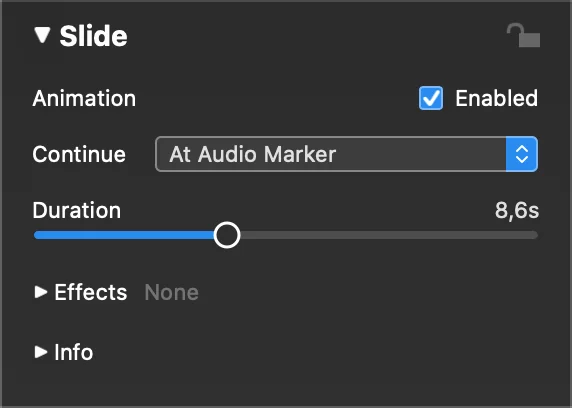This screenshot has width=572, height=408.
Task: Open the Continue dropdown menu
Action: tap(346, 154)
